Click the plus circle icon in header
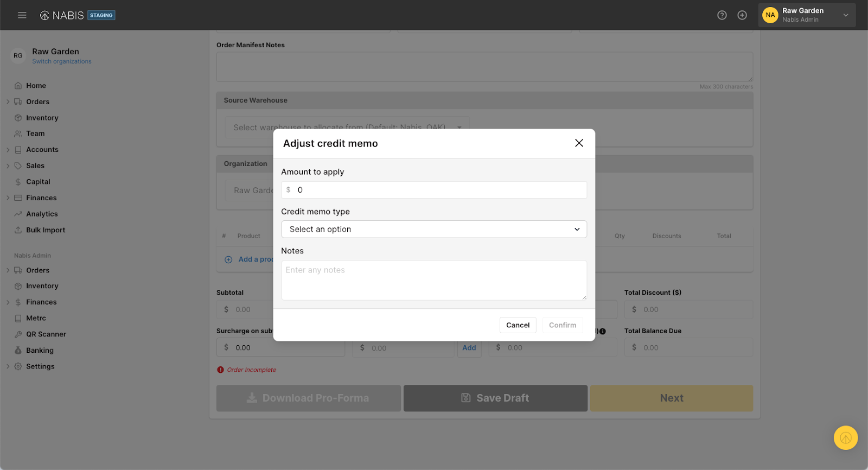The height and width of the screenshot is (470, 868). tap(742, 15)
